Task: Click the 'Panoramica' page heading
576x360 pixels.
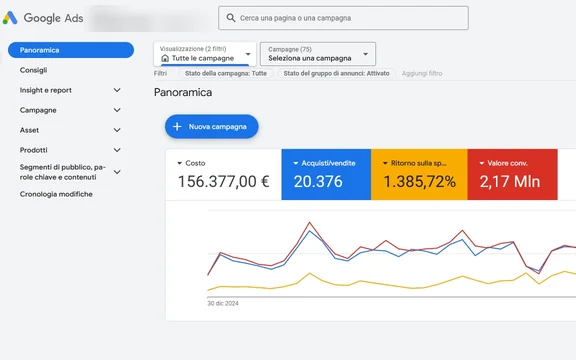Action: [x=183, y=92]
